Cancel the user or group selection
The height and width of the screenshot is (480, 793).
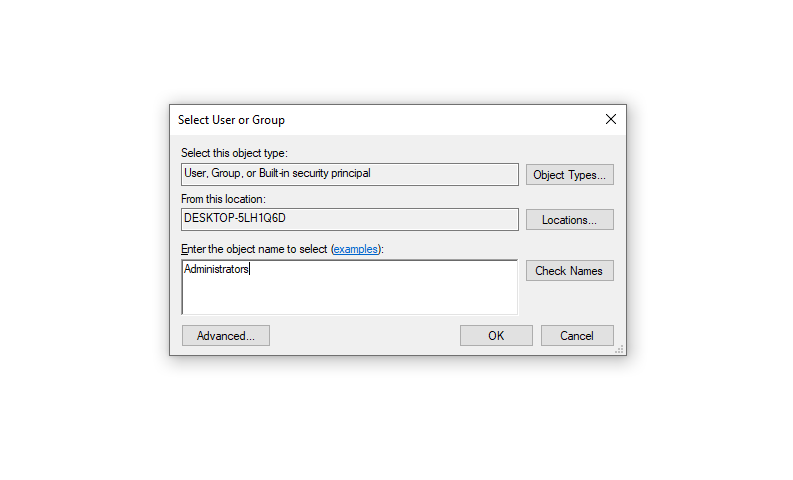(577, 336)
